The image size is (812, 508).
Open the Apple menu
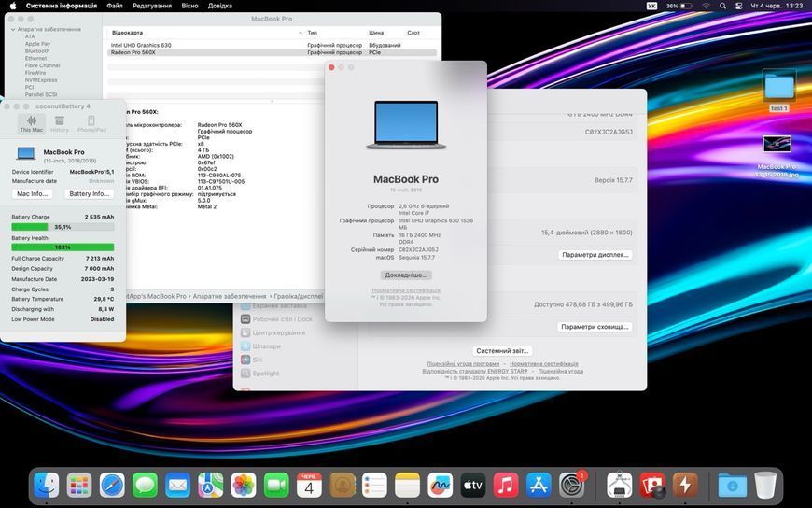coord(13,6)
